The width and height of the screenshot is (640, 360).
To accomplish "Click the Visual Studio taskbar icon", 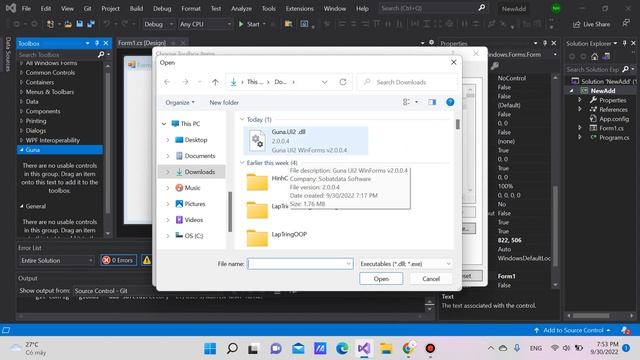I will (x=364, y=348).
